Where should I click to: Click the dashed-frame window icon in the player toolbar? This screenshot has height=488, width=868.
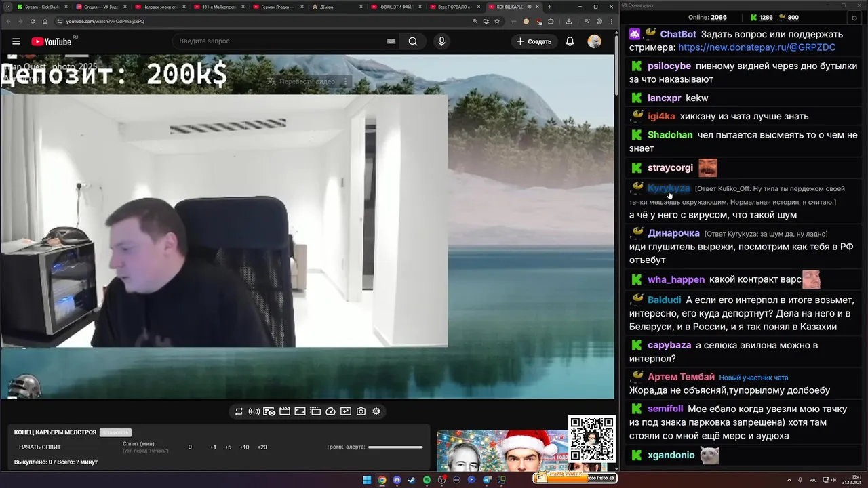[315, 411]
